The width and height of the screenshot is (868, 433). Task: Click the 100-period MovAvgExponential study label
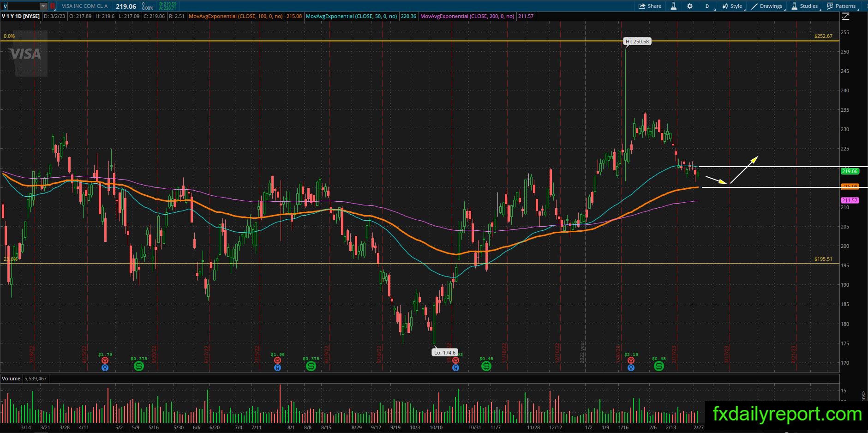tap(236, 16)
